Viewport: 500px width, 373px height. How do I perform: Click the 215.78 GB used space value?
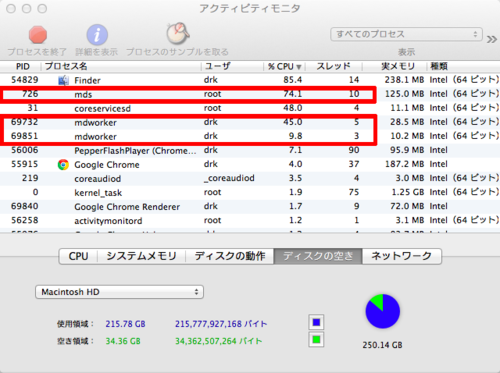pos(125,324)
